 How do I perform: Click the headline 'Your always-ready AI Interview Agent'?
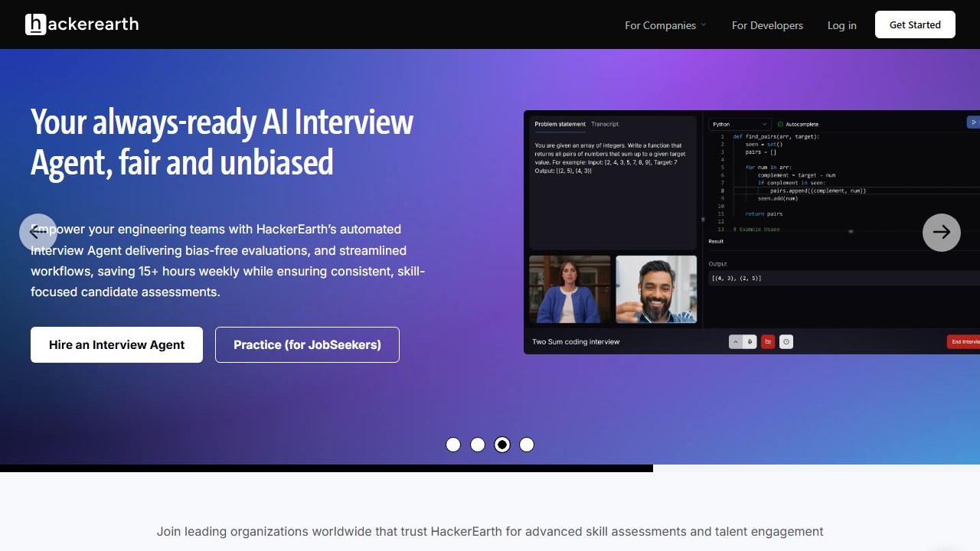pos(222,142)
